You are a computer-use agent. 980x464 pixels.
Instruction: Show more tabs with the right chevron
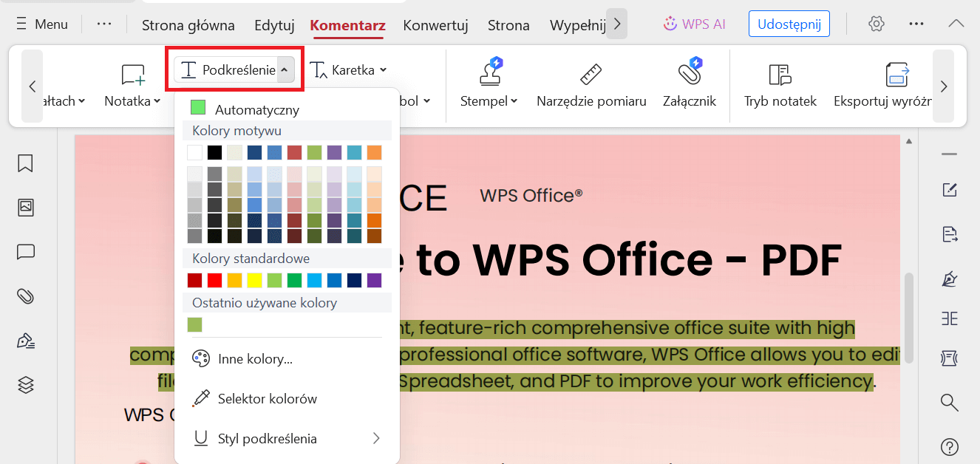[616, 24]
